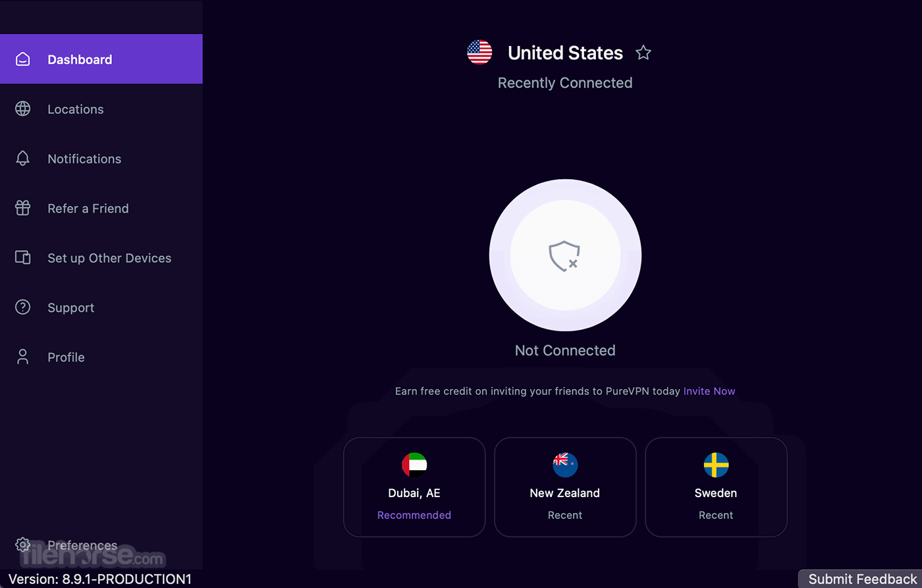Screen dimensions: 922x588
Task: Open Support using the question mark icon
Action: (x=22, y=307)
